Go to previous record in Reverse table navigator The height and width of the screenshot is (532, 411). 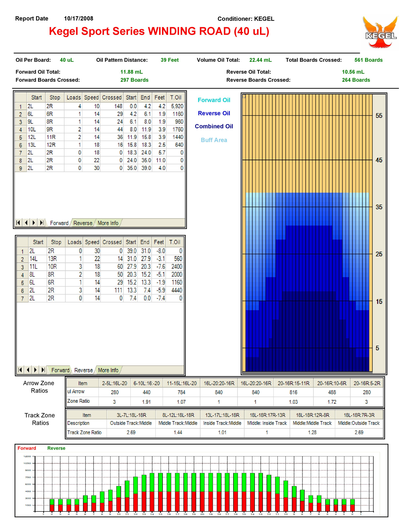point(28,370)
